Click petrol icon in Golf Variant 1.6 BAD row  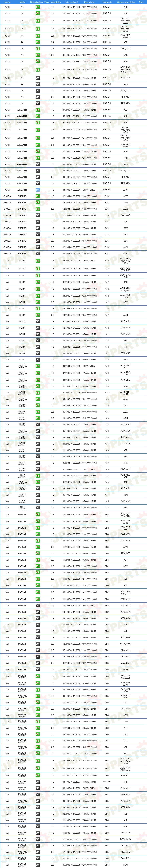[x=38, y=482]
